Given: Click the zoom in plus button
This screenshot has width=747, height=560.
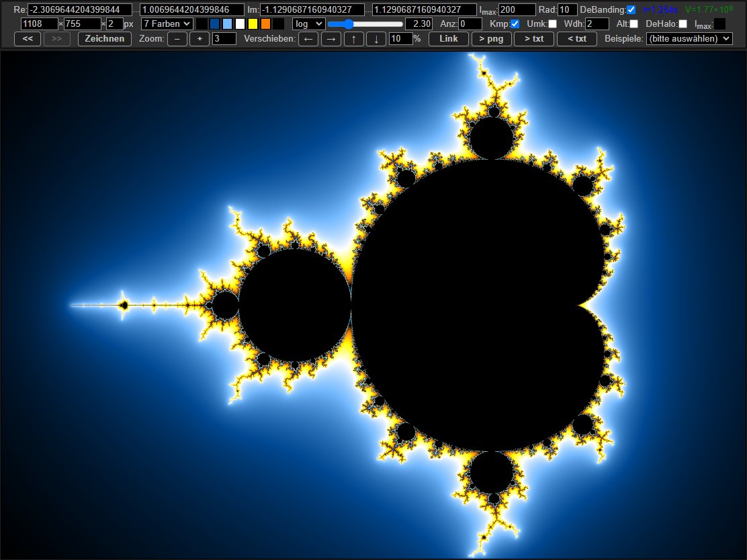Looking at the screenshot, I should [x=200, y=39].
